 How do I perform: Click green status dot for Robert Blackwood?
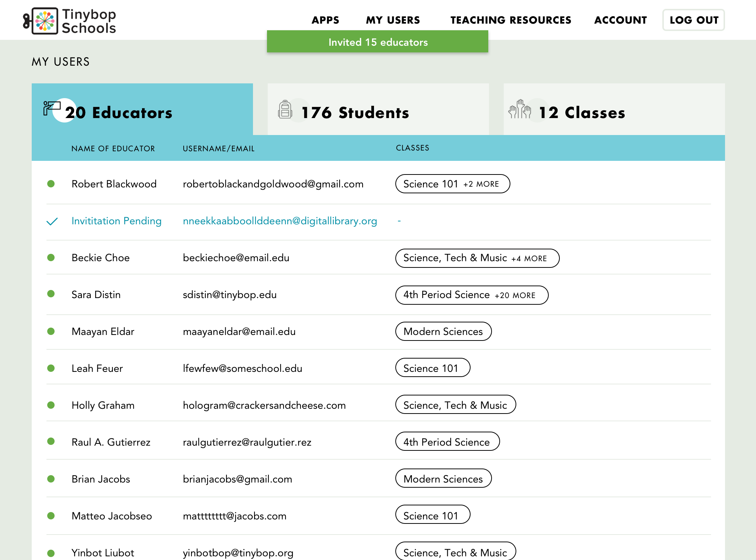click(51, 184)
